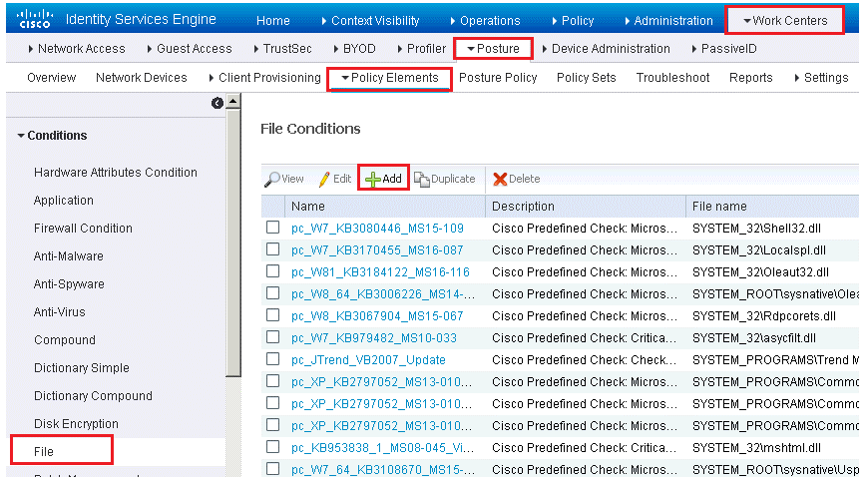Open the Device Administration menu
Screen dimensions: 868x483
606,49
